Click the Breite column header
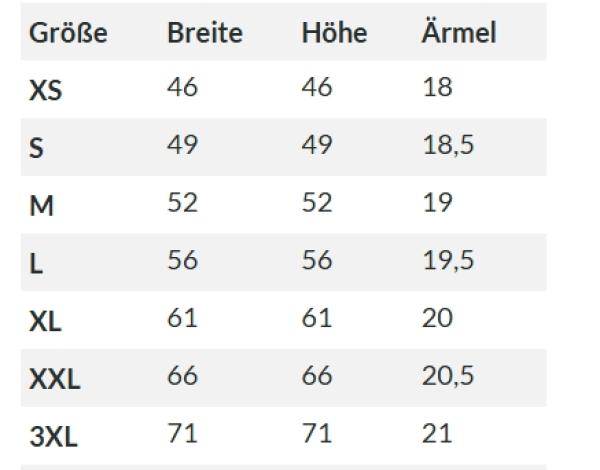Image resolution: width=600 pixels, height=470 pixels. click(x=204, y=33)
